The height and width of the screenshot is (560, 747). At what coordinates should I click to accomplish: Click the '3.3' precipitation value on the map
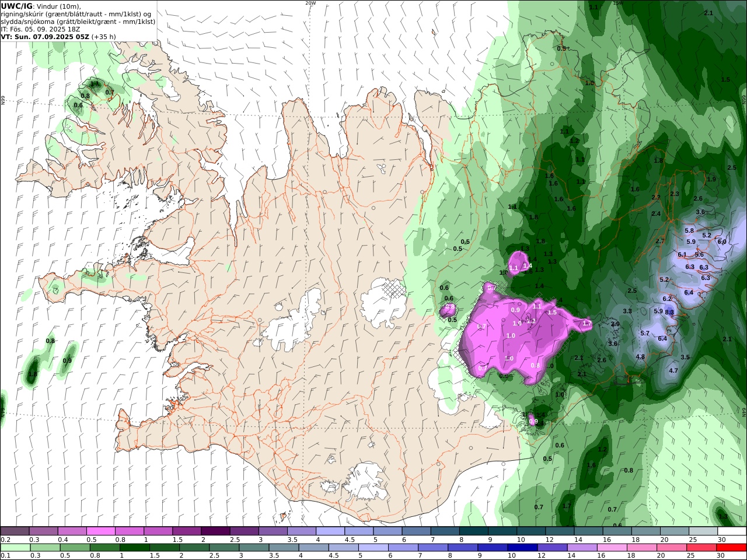[x=627, y=311]
